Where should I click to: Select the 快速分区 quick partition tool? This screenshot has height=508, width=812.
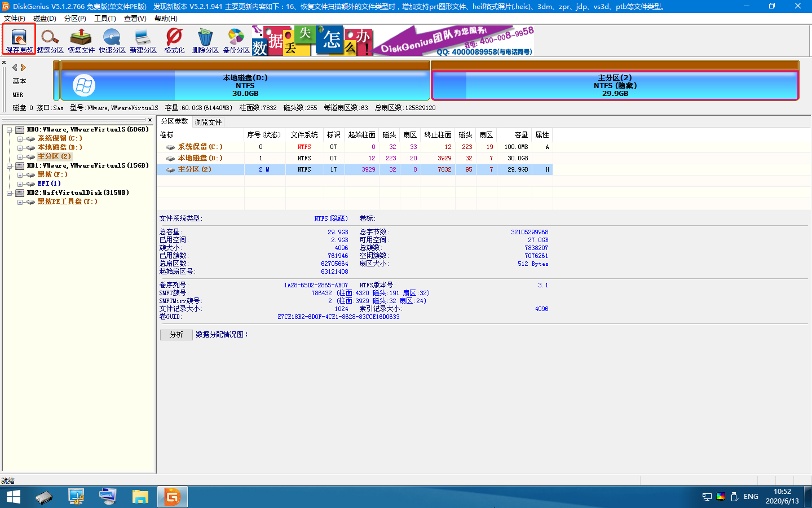coord(112,40)
